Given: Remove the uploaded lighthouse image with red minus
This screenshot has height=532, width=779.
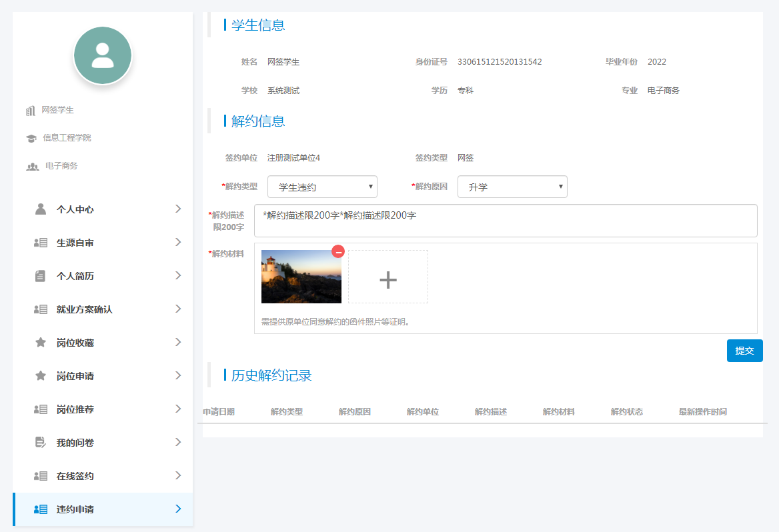Looking at the screenshot, I should coord(338,251).
